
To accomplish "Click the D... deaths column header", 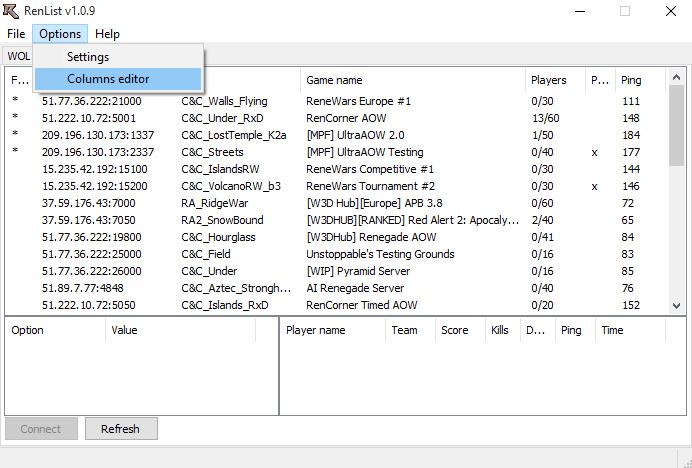I will tap(538, 330).
